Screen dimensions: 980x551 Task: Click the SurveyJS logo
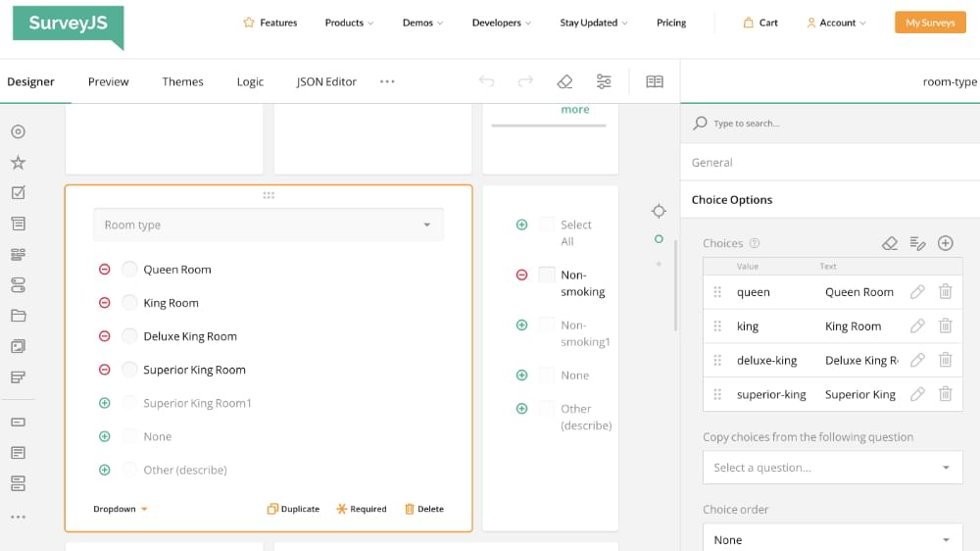click(69, 26)
